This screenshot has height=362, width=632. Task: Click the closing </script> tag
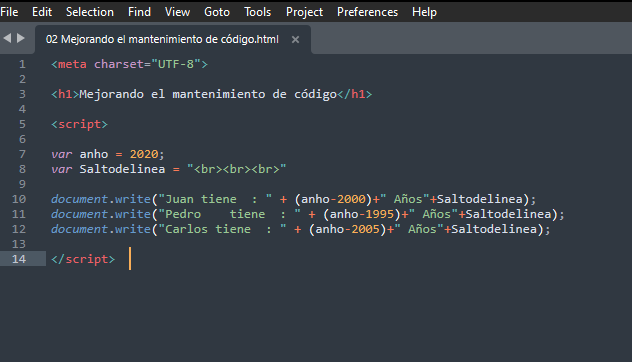click(x=83, y=259)
